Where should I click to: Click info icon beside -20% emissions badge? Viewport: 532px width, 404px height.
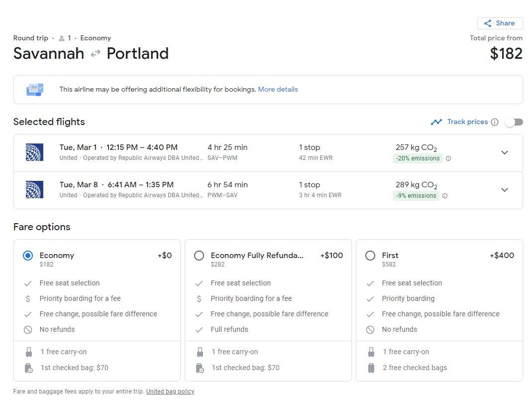coord(448,158)
